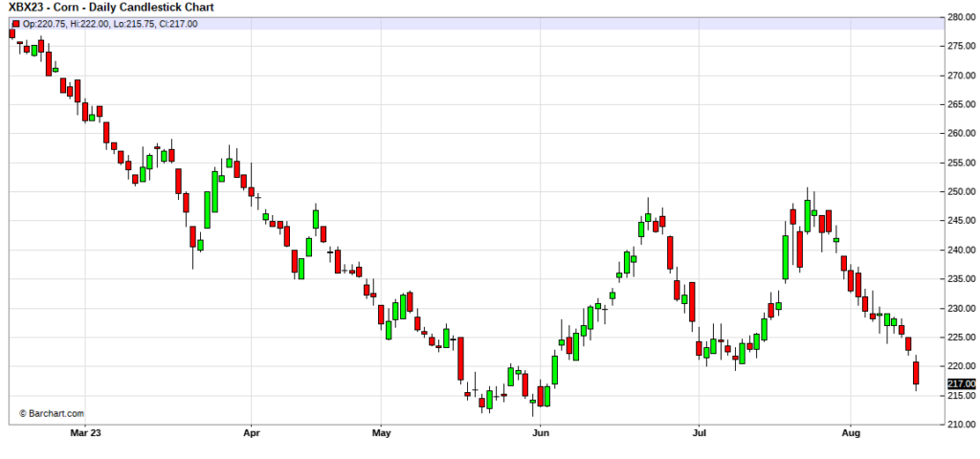Click the 265.00 price axis label

click(962, 104)
